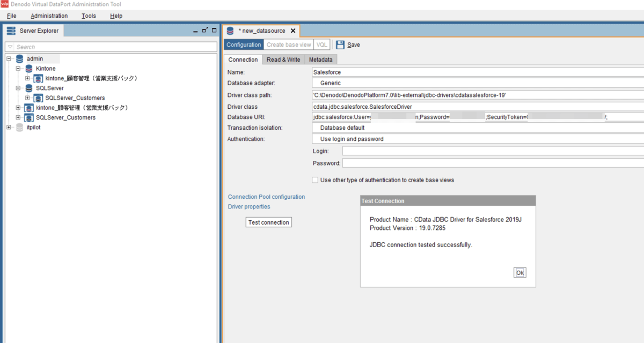
Task: Maximize the Server Explorer panel
Action: coord(214,30)
